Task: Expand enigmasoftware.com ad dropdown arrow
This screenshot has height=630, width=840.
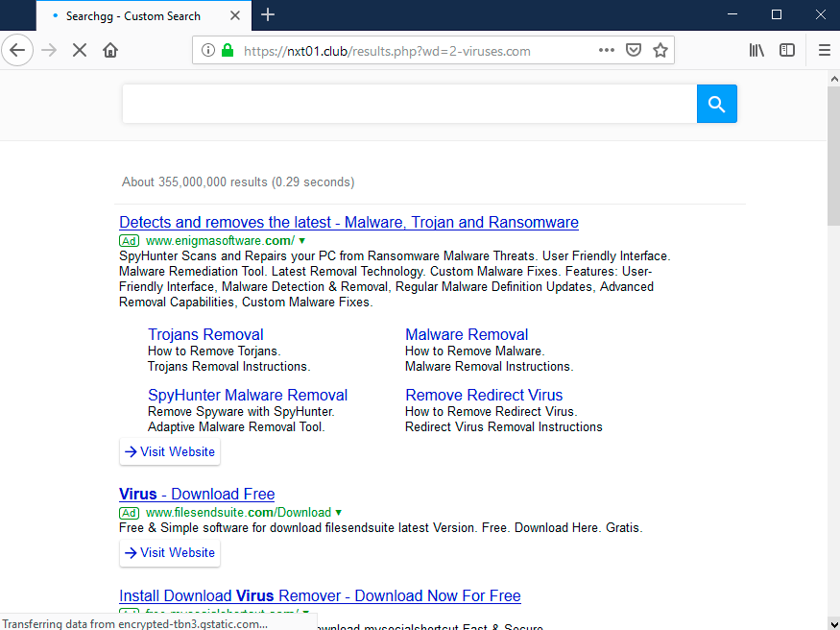Action: pyautogui.click(x=302, y=240)
